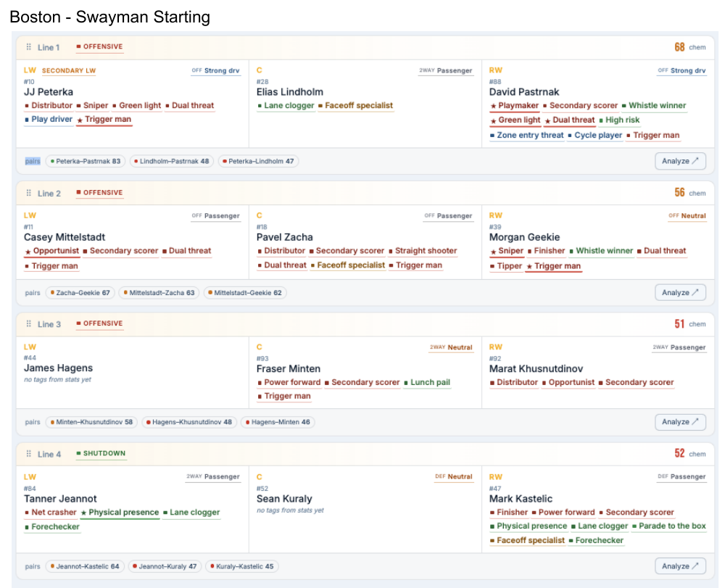725x588 pixels.
Task: Click Minten's Power forward tag
Action: tap(289, 382)
